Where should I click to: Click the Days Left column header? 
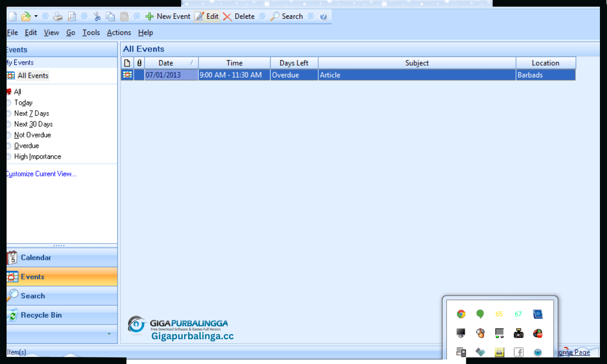tap(294, 63)
